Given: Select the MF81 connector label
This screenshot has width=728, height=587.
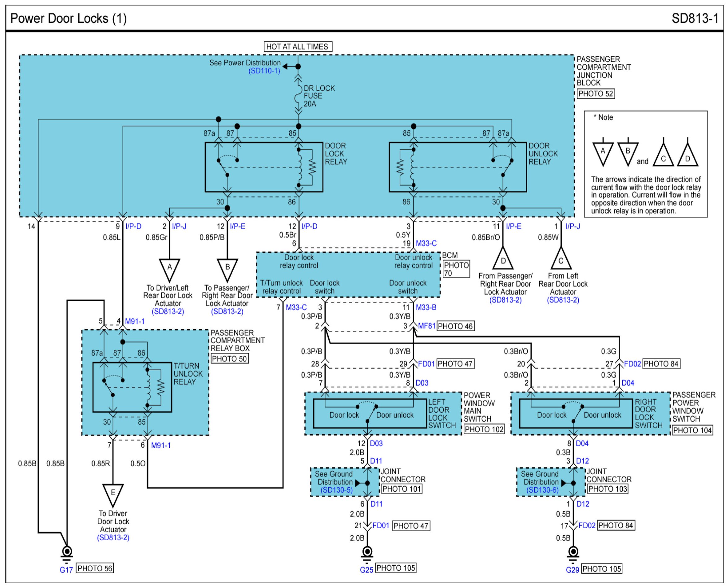Looking at the screenshot, I should click(x=427, y=326).
